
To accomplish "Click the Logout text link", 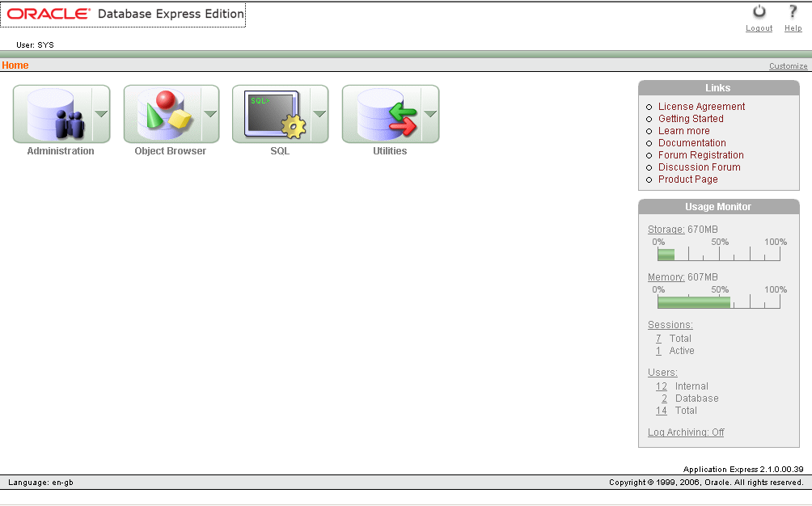I will click(x=759, y=28).
